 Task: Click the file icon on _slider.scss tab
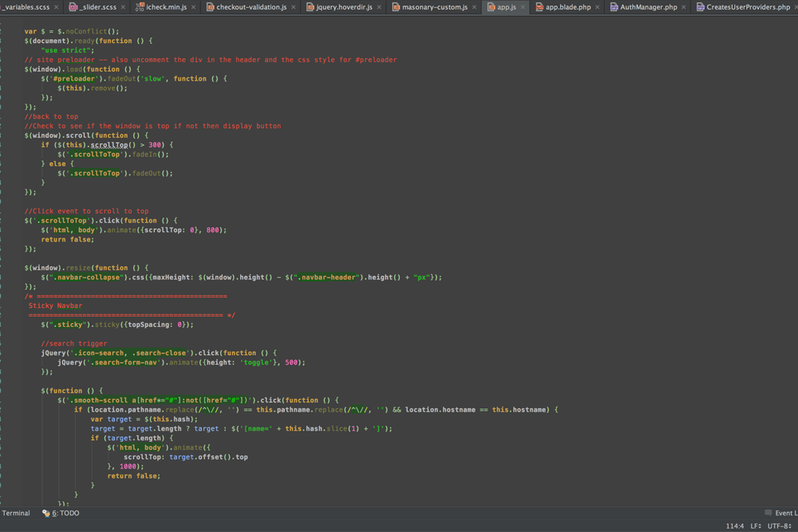coord(73,7)
